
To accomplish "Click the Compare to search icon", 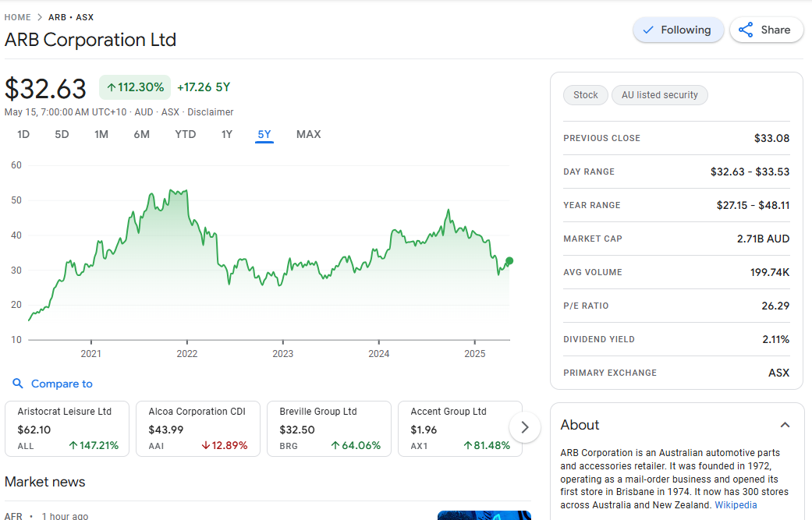I will coord(18,384).
